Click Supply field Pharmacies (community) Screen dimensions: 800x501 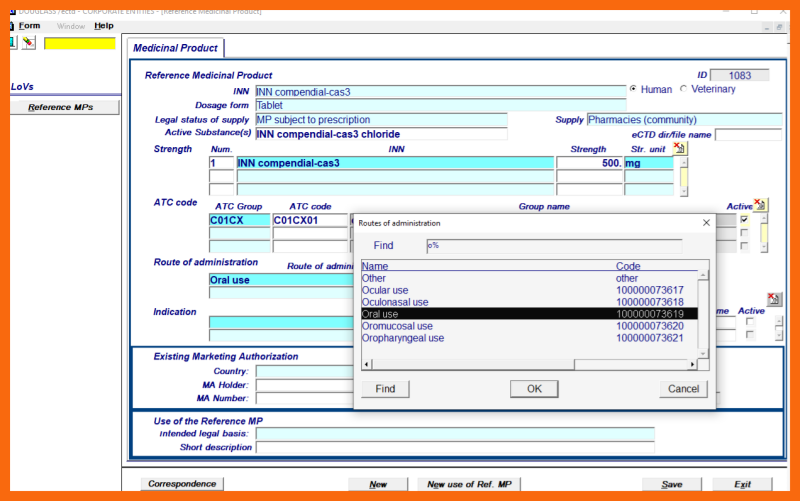click(x=684, y=120)
